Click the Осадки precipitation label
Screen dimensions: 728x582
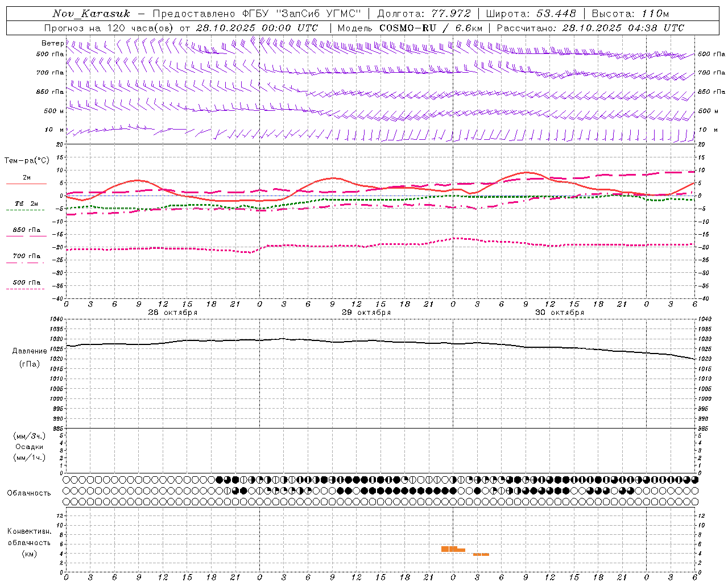tap(30, 447)
